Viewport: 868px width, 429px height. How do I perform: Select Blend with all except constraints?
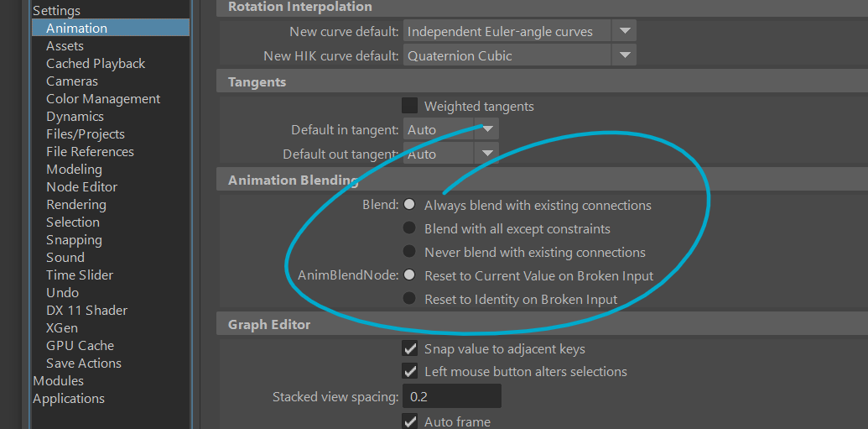(409, 228)
